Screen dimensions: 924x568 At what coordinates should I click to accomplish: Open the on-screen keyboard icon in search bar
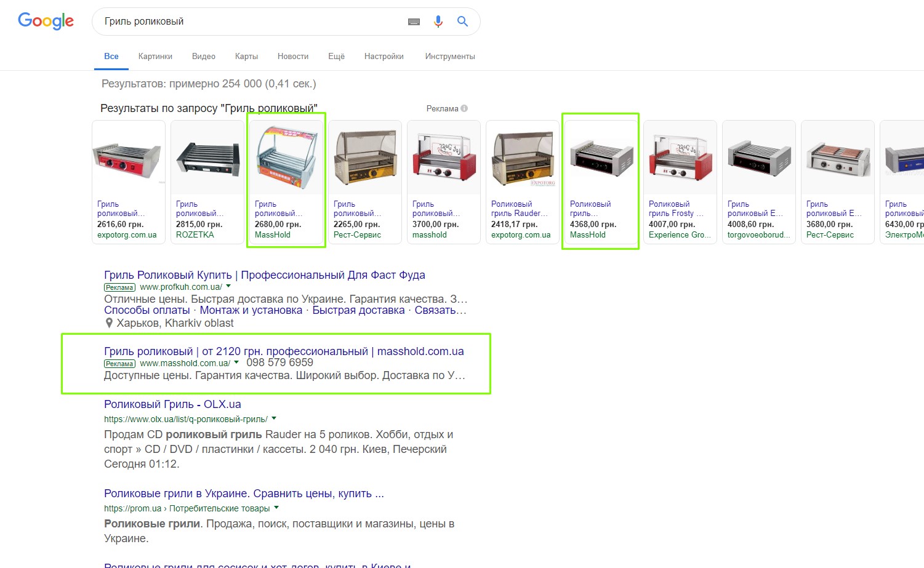[414, 22]
